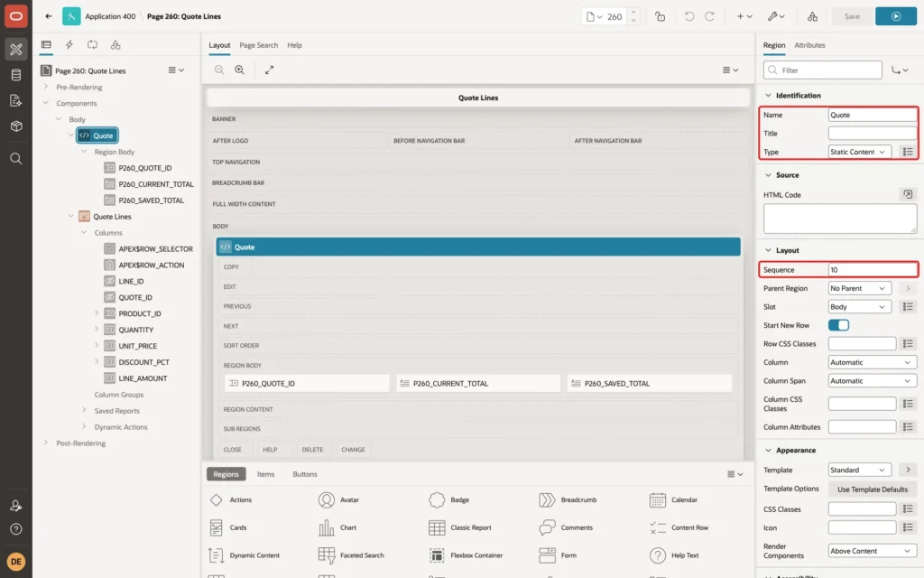Switch to gallery Buttons tab
924x578 pixels.
tap(305, 474)
